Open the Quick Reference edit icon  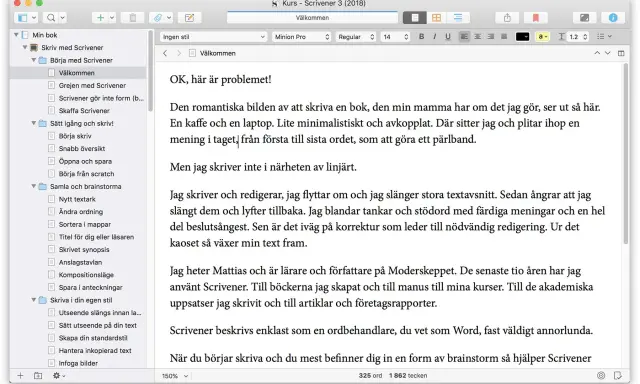(189, 18)
